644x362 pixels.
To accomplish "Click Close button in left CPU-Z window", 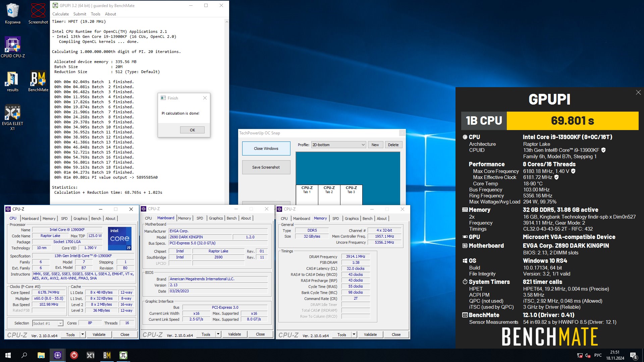I will pyautogui.click(x=125, y=334).
